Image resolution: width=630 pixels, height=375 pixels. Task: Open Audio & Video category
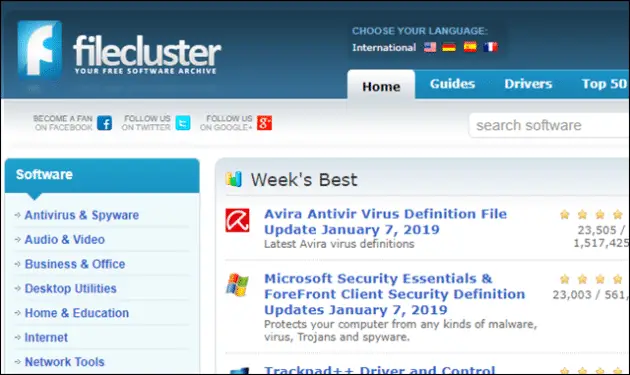click(65, 240)
